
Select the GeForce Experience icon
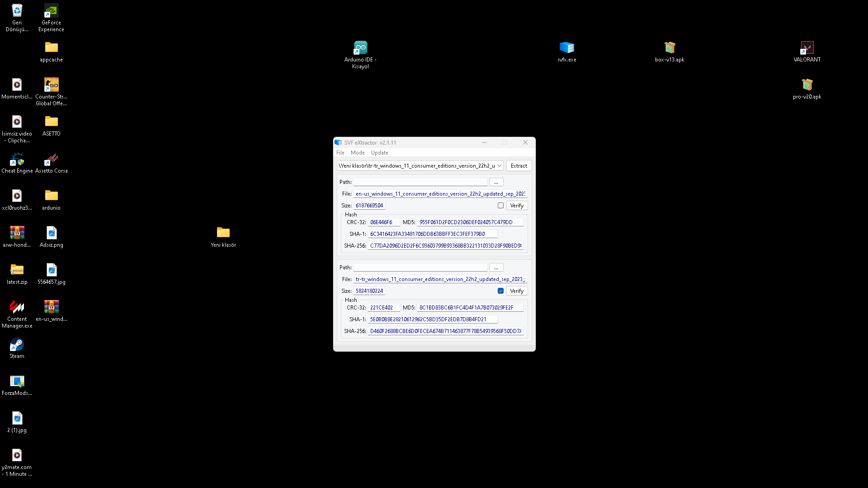[x=51, y=11]
